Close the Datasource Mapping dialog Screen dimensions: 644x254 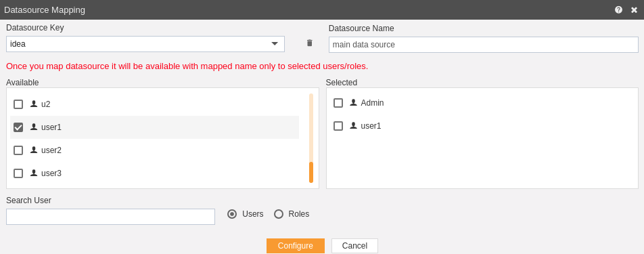(634, 10)
